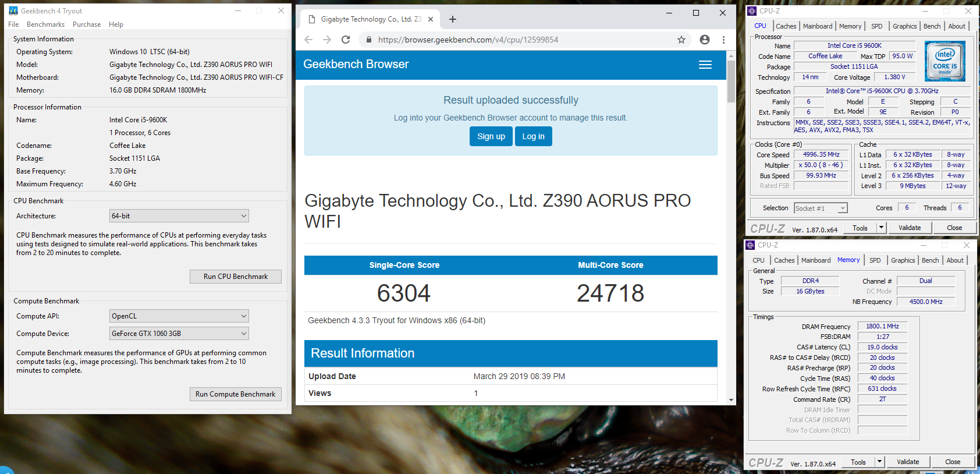Switch to CPU tab in bottom CPU-Z
This screenshot has width=980, height=474.
click(x=758, y=260)
